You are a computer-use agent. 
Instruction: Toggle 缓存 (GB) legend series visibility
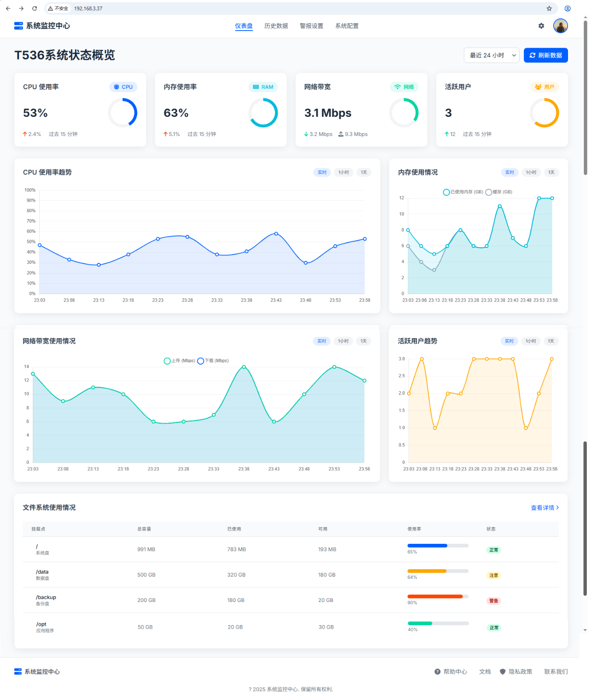pos(499,192)
